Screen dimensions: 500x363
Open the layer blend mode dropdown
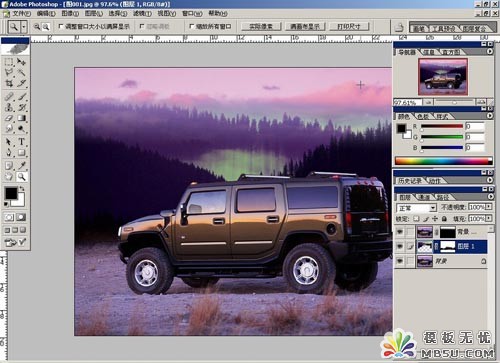tap(416, 208)
